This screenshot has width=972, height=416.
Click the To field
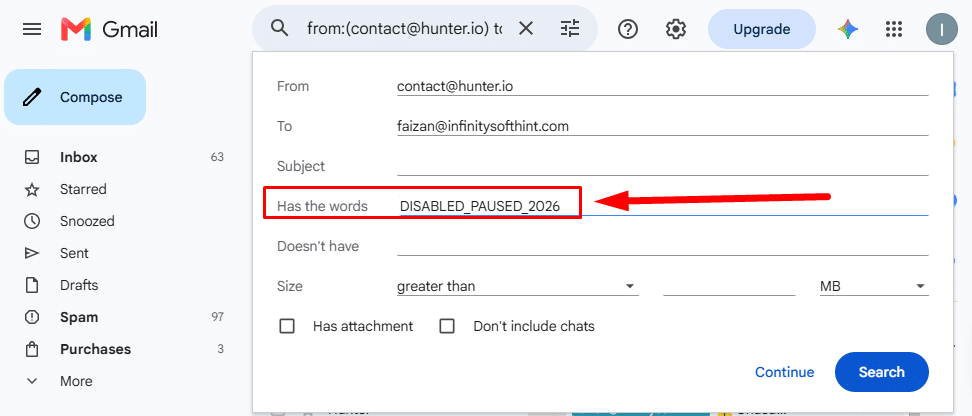pos(662,126)
